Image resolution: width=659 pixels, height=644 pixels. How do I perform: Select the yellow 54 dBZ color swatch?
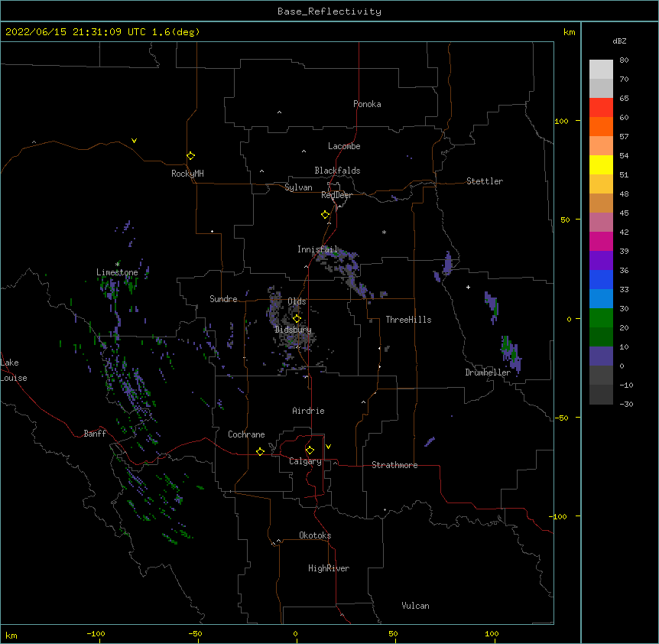[601, 164]
